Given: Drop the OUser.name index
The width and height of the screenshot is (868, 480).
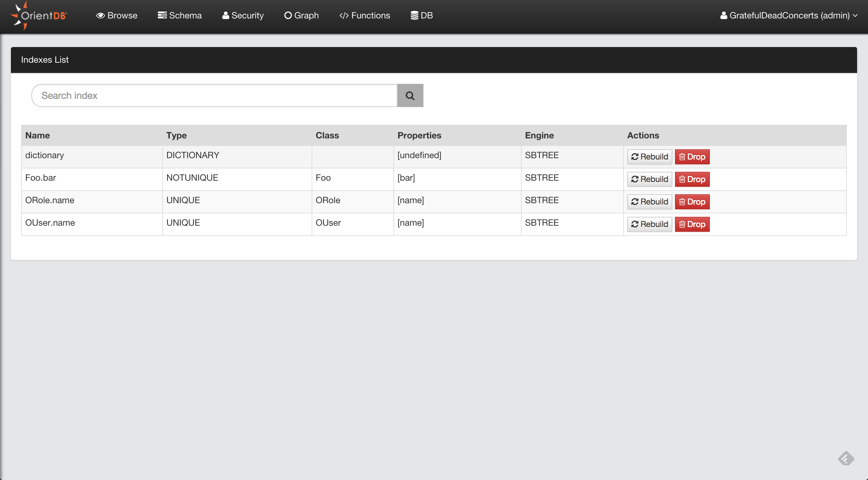Looking at the screenshot, I should [x=692, y=224].
